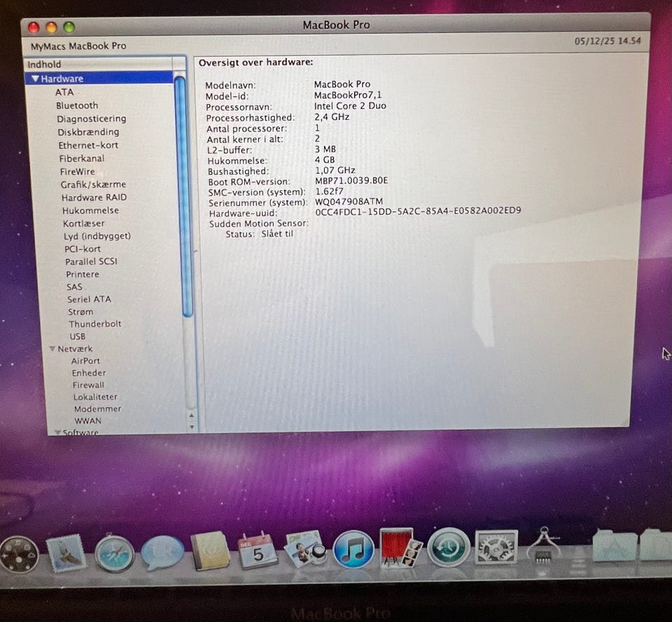The height and width of the screenshot is (622, 672).
Task: Click the Sudden Motion Sensor status Slået til
Action: point(277,234)
